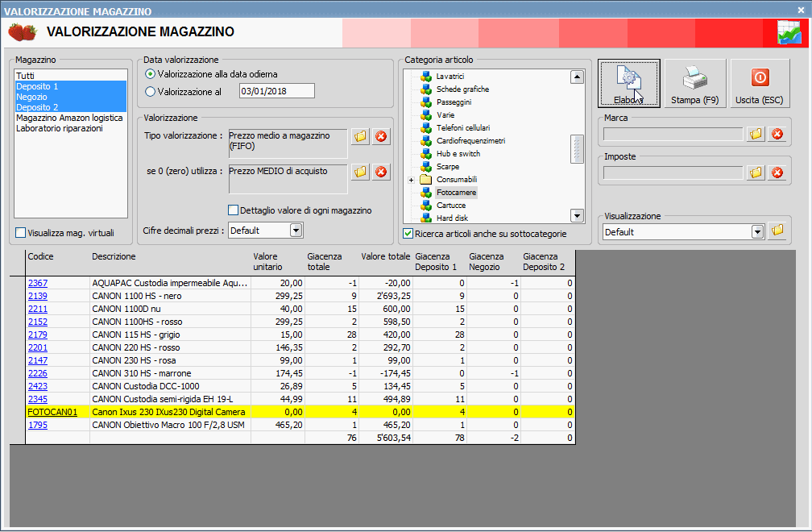
Task: Click the Imposte input field
Action: [x=673, y=172]
